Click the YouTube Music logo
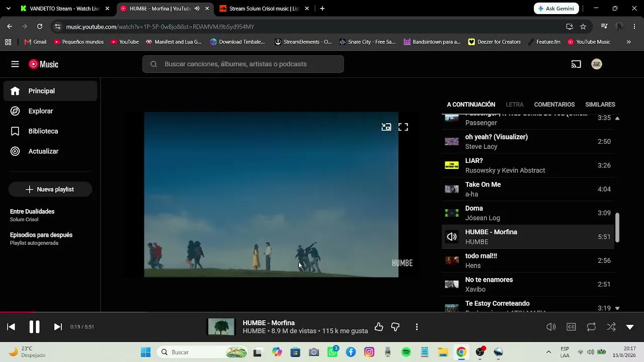 point(43,64)
